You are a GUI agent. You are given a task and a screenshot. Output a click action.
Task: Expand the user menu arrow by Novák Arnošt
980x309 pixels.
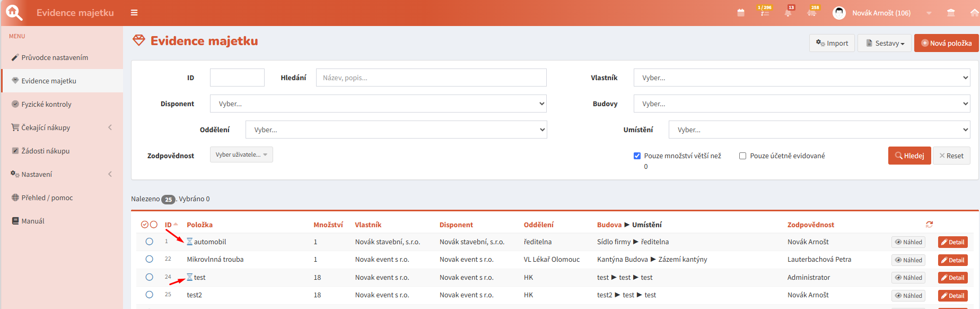pyautogui.click(x=929, y=13)
